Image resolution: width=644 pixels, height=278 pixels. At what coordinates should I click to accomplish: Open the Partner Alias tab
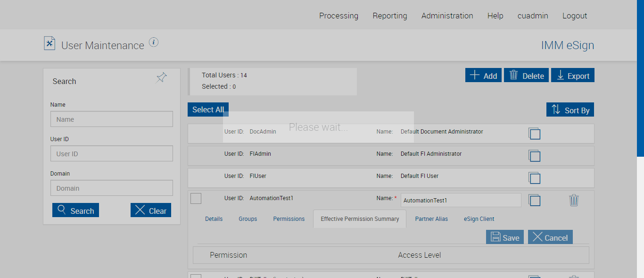431,219
